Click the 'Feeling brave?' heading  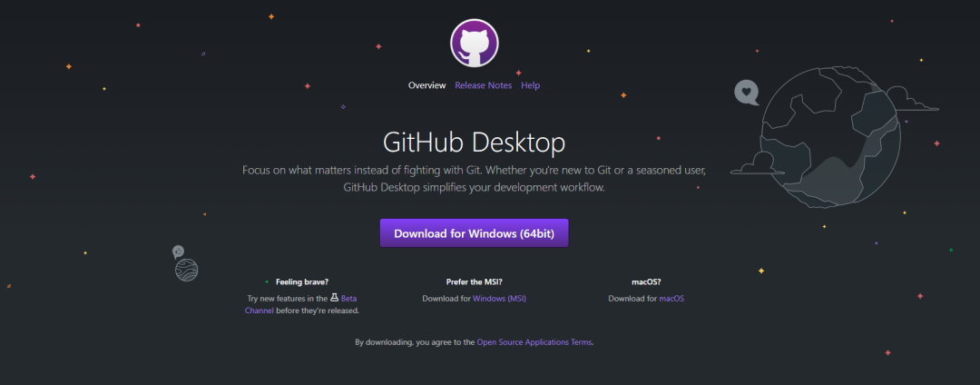tap(302, 281)
